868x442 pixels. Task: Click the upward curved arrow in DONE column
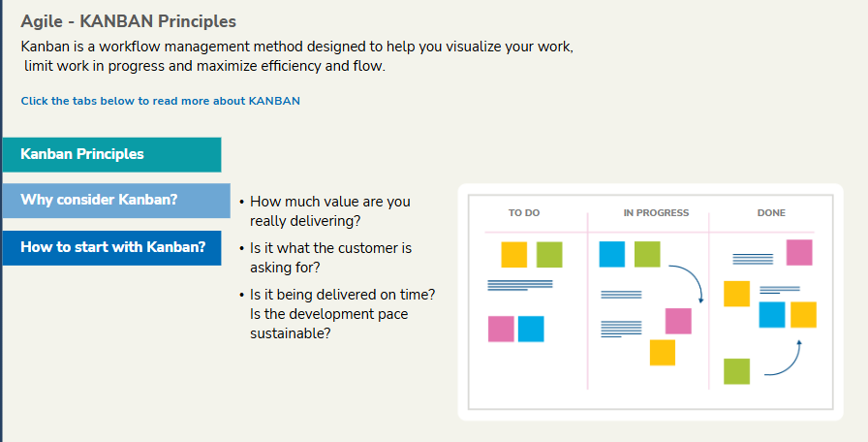(783, 358)
